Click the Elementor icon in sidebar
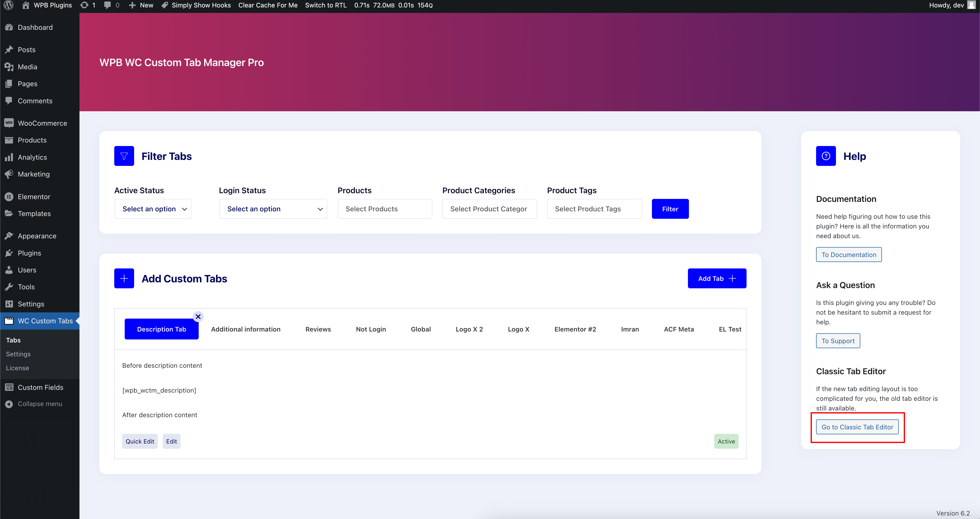 [x=9, y=197]
